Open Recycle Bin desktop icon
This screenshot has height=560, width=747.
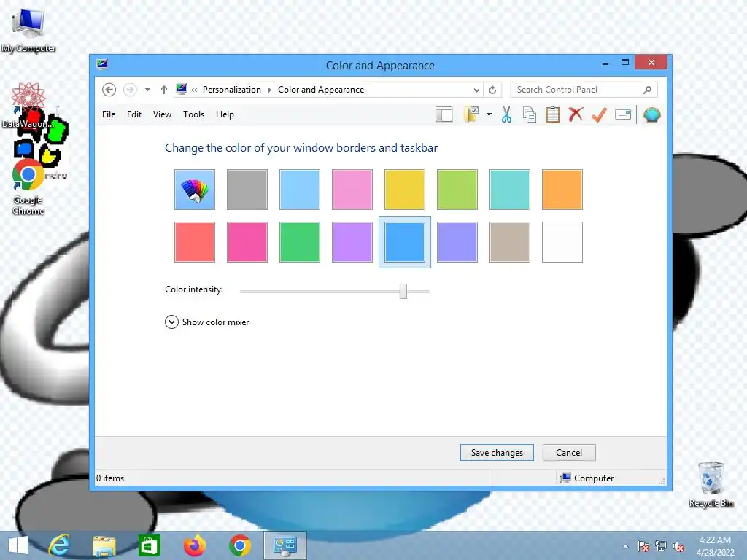coord(711,484)
